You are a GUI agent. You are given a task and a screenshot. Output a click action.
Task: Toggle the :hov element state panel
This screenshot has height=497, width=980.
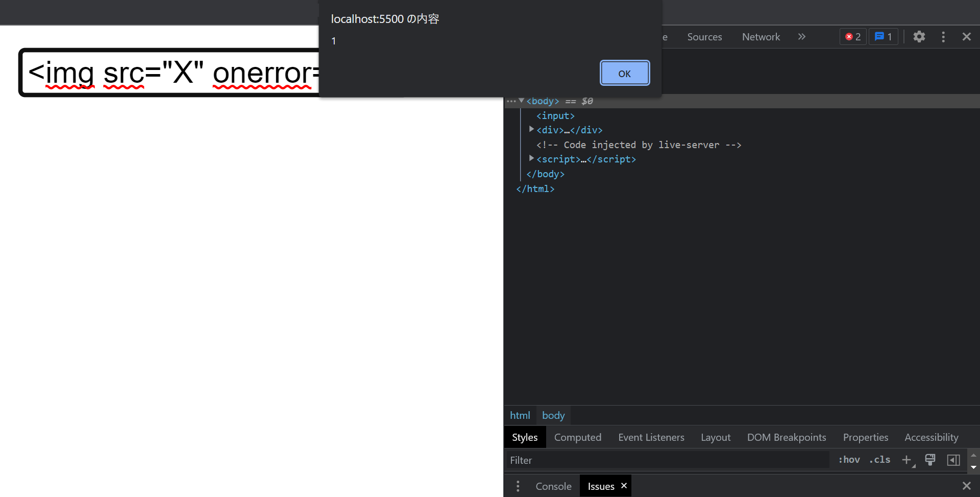click(849, 460)
